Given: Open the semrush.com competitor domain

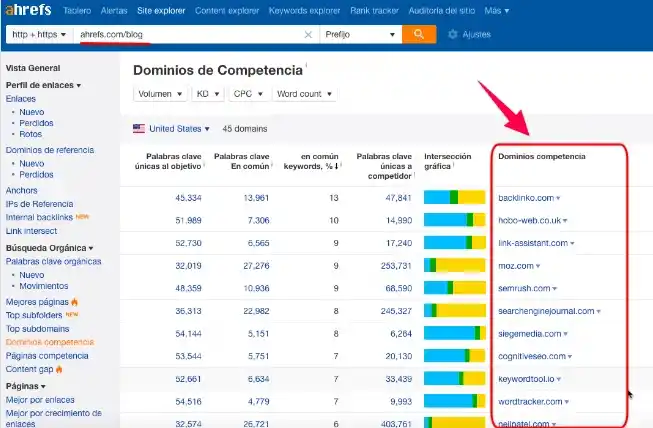Looking at the screenshot, I should (524, 289).
